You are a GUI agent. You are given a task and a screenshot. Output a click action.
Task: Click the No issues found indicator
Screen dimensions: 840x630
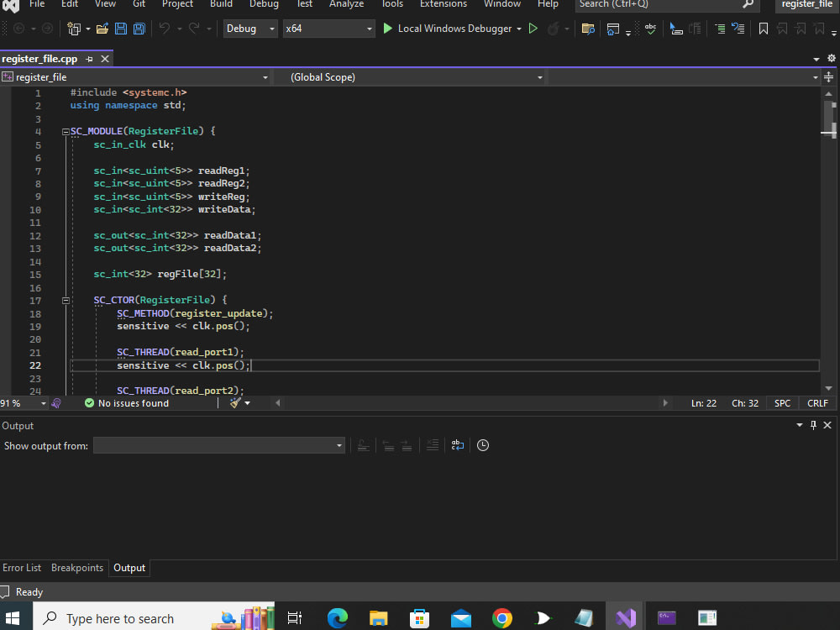pyautogui.click(x=126, y=403)
